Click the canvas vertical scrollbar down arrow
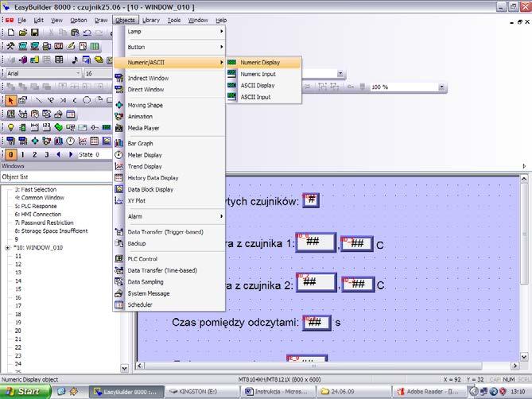Image resolution: width=532 pixels, height=399 pixels. 524,357
